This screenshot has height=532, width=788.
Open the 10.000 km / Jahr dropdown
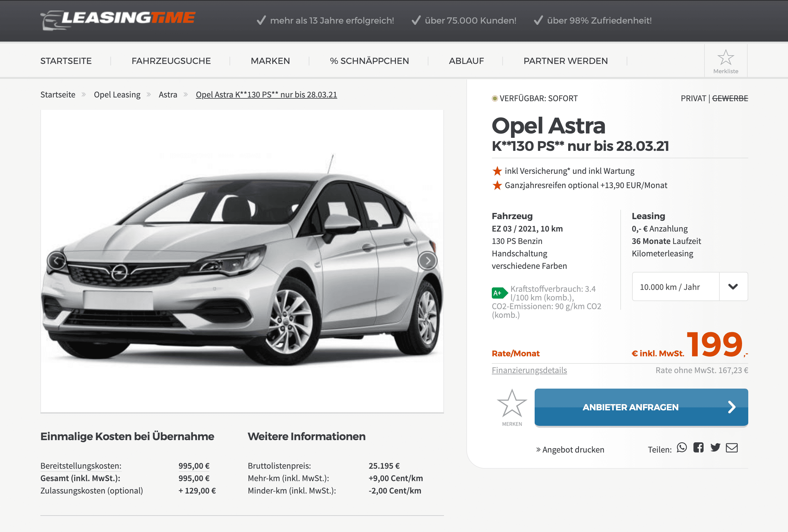pos(690,286)
